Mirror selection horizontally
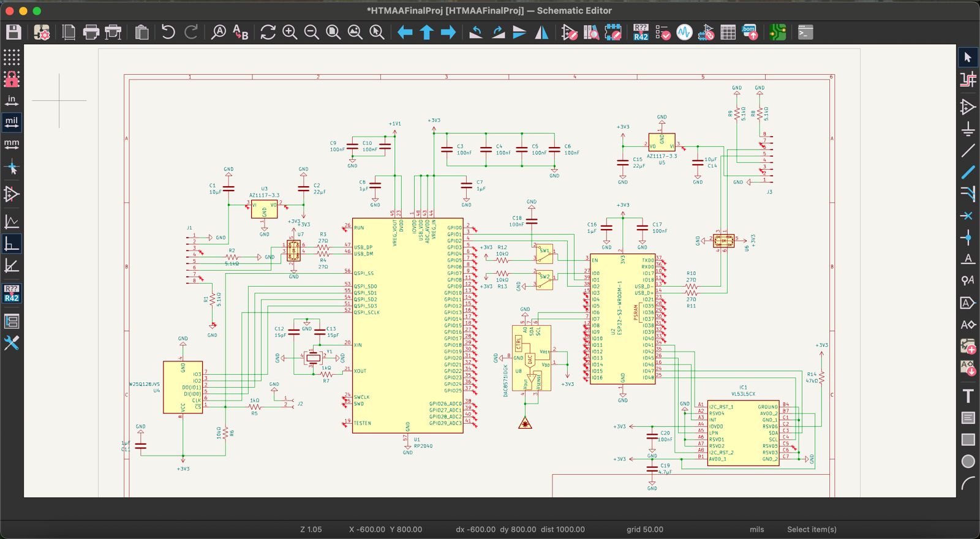 (x=541, y=32)
